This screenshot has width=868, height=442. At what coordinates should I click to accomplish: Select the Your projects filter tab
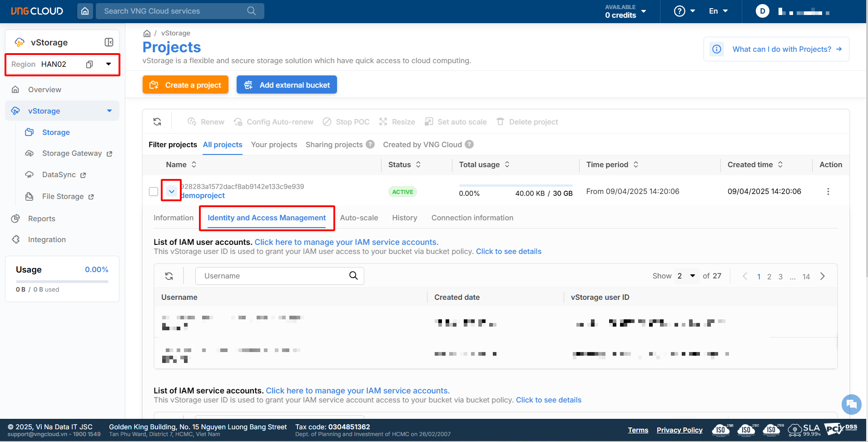(x=274, y=144)
